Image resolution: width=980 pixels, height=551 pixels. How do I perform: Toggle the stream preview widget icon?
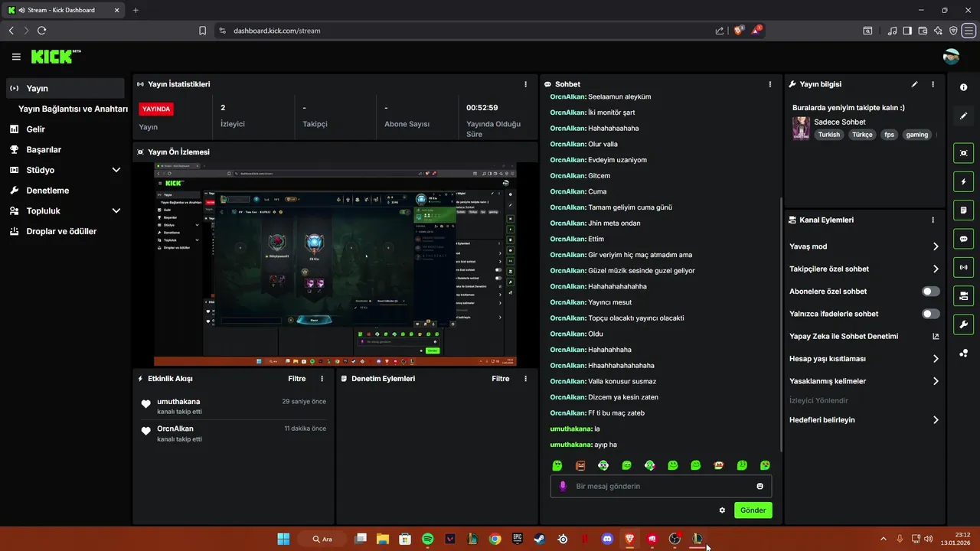(963, 153)
